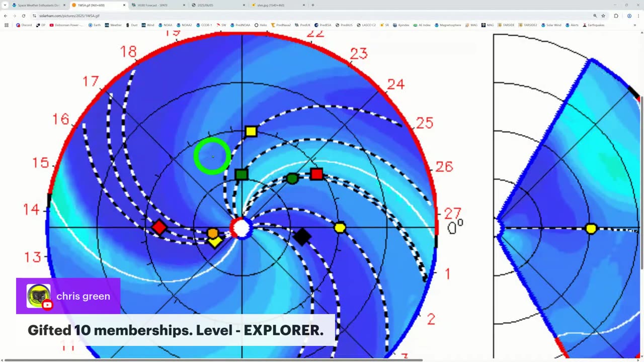This screenshot has height=362, width=644.
Task: Open the PredNOAA bookmark
Action: [x=240, y=25]
